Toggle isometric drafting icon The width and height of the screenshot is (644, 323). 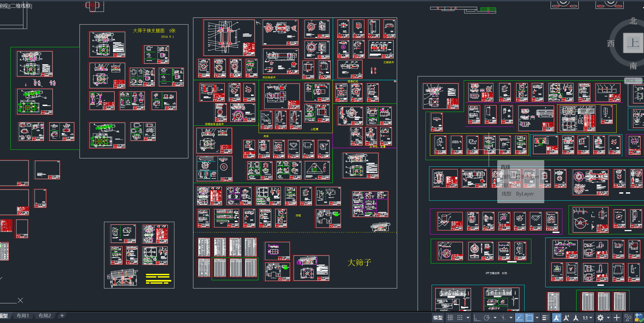click(503, 318)
